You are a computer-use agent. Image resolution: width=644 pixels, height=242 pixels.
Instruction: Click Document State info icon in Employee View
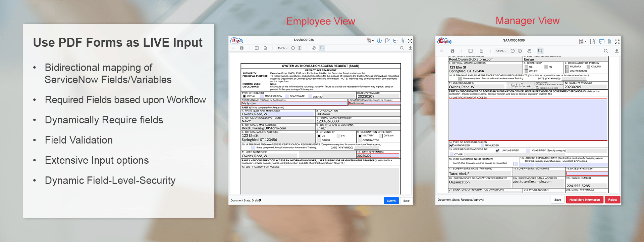pos(260,200)
